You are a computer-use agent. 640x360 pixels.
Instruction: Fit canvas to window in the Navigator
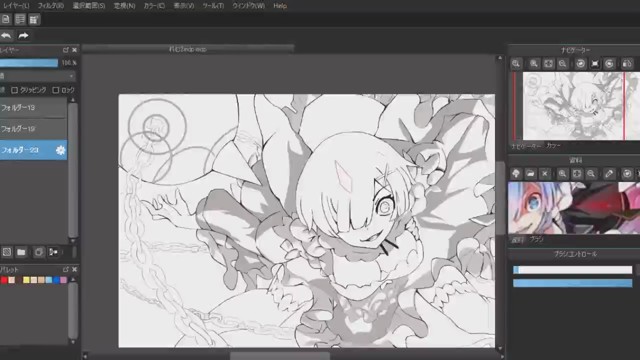[548, 64]
